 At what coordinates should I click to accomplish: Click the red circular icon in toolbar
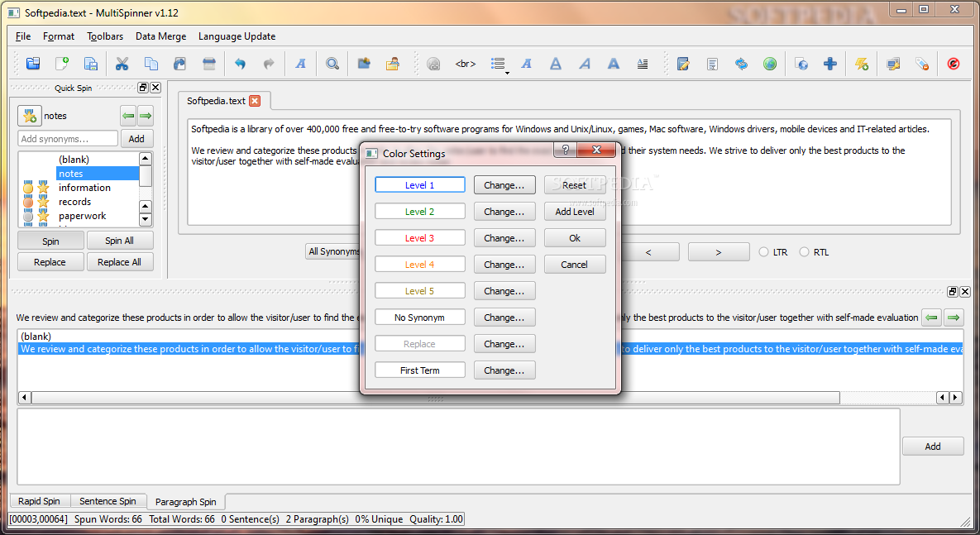(954, 63)
